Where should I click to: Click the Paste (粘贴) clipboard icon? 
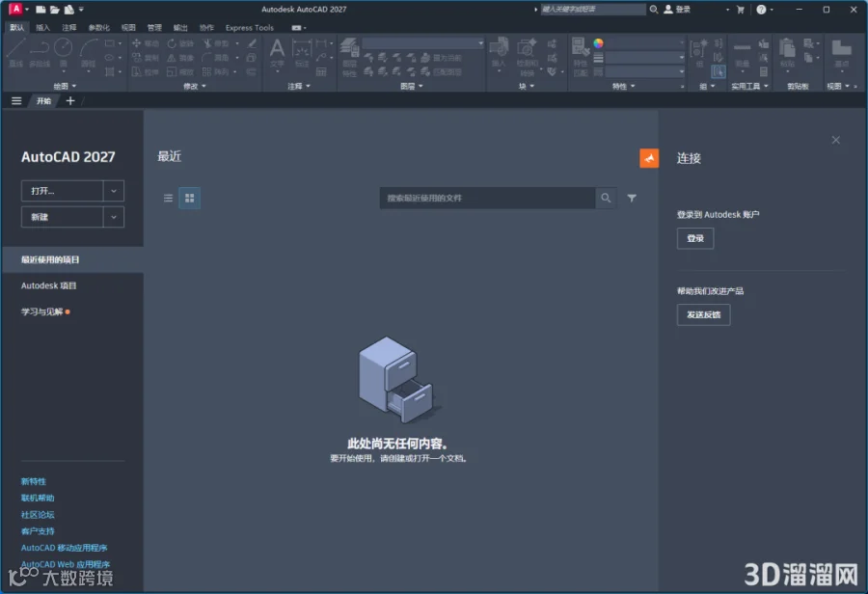click(787, 53)
